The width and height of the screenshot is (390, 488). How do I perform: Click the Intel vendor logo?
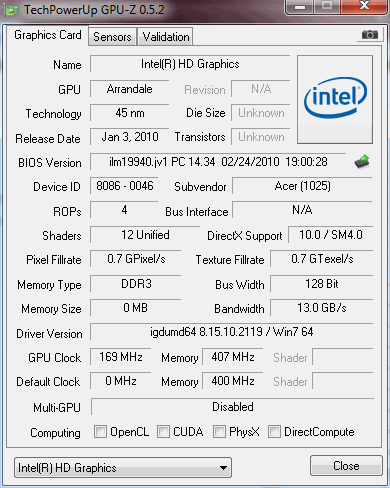pos(335,99)
